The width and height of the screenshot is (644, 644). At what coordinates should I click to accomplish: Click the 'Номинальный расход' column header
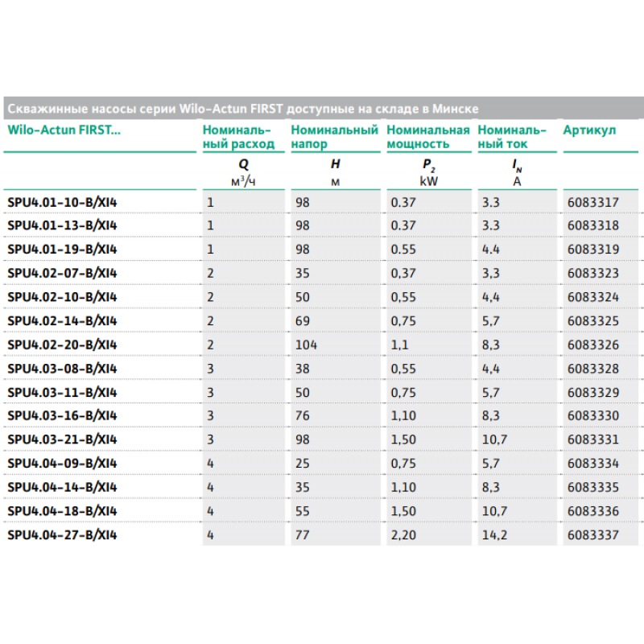coord(238,137)
